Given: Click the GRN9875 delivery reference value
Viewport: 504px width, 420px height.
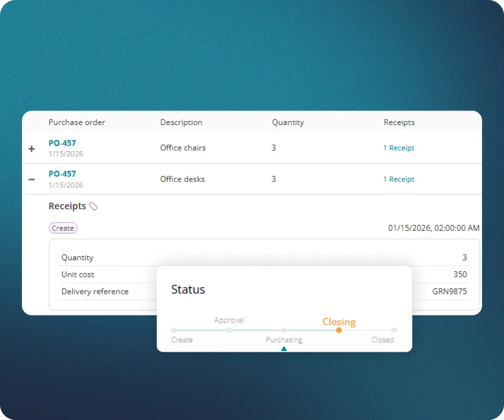Looking at the screenshot, I should [450, 291].
